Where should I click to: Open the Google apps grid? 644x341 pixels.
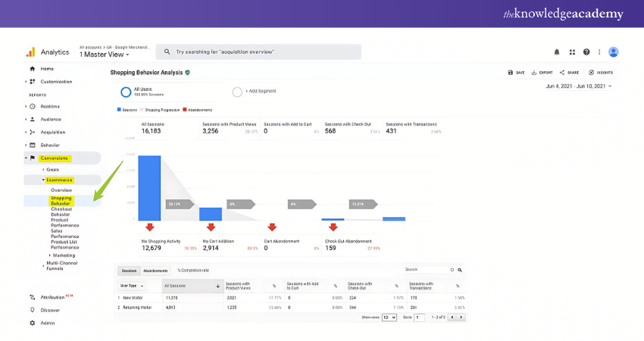571,52
